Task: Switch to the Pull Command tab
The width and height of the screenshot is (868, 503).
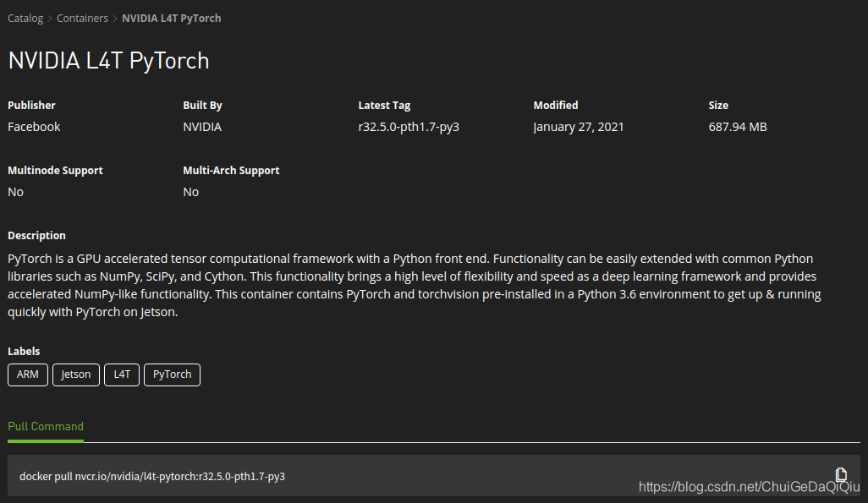Action: [45, 426]
